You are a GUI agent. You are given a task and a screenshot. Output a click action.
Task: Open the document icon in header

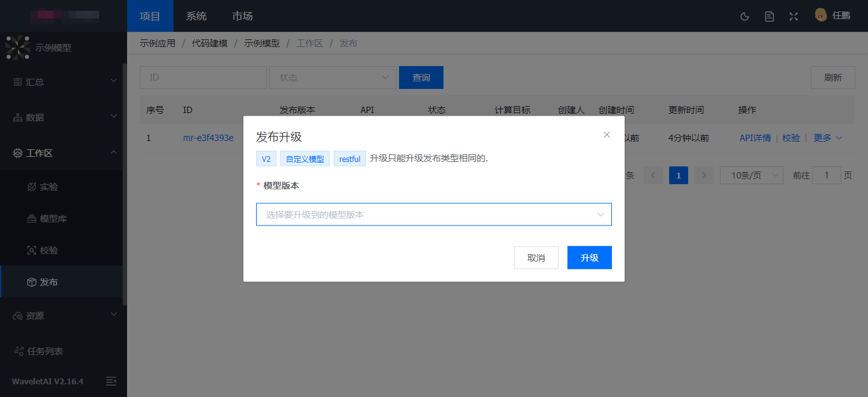(x=769, y=17)
